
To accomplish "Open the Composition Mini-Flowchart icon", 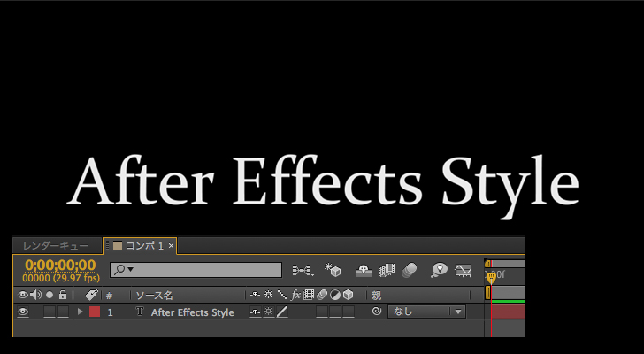I will coord(303,269).
